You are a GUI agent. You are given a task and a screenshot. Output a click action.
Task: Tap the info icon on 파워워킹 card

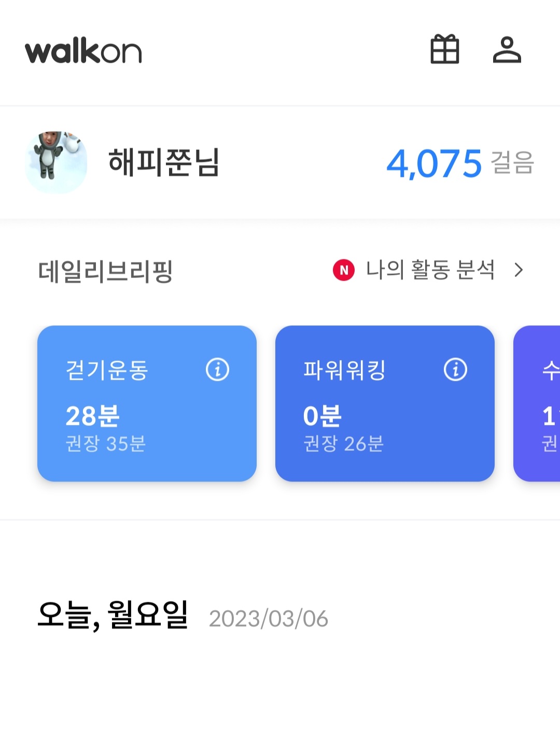click(455, 370)
